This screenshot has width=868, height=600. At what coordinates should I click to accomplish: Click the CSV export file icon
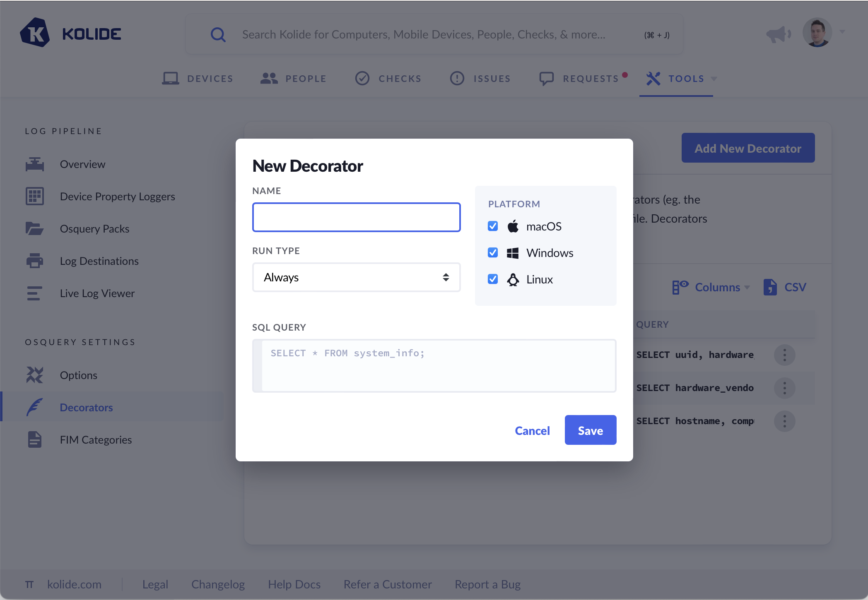point(770,287)
